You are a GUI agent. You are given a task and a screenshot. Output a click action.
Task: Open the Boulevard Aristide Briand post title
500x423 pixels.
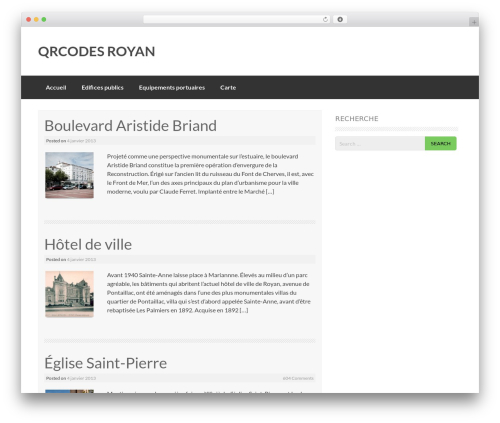pyautogui.click(x=131, y=126)
